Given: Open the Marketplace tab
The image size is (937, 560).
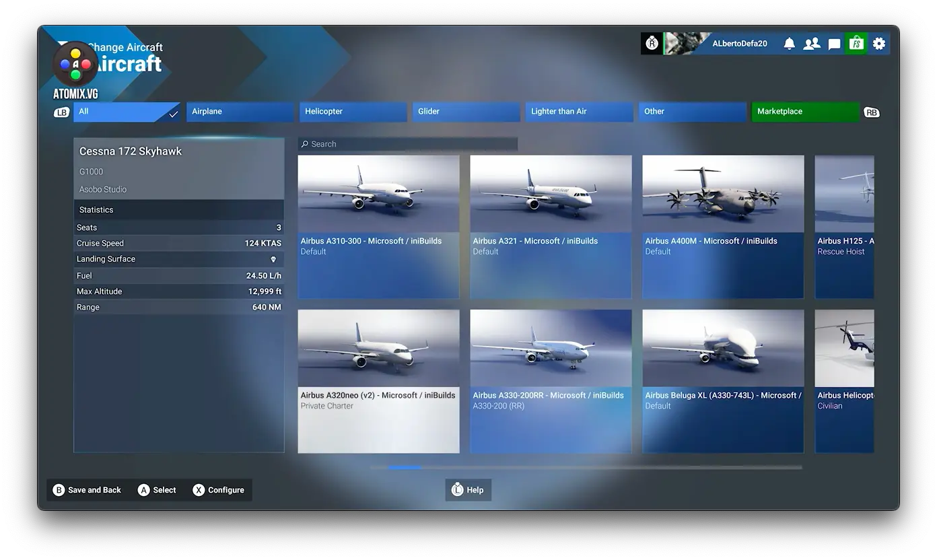Looking at the screenshot, I should pyautogui.click(x=806, y=112).
